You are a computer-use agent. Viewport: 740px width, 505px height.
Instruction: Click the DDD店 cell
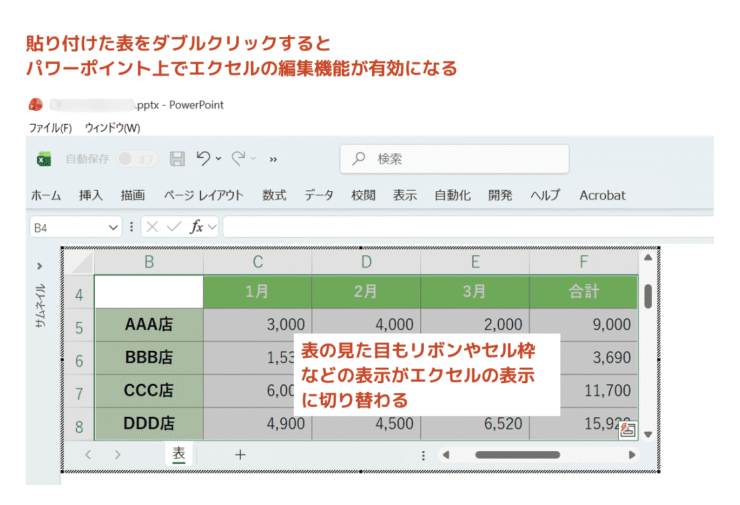pos(149,424)
